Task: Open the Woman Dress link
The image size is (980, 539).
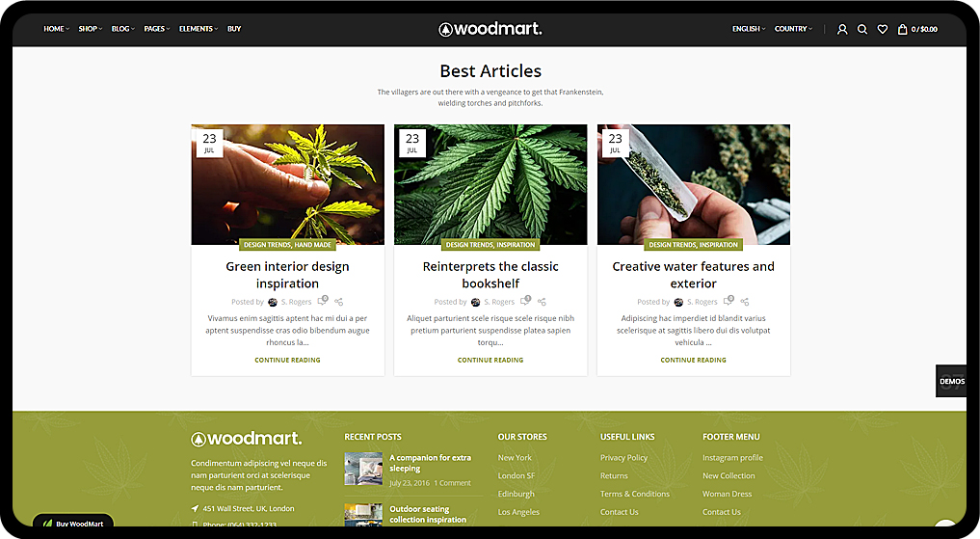Action: point(727,494)
